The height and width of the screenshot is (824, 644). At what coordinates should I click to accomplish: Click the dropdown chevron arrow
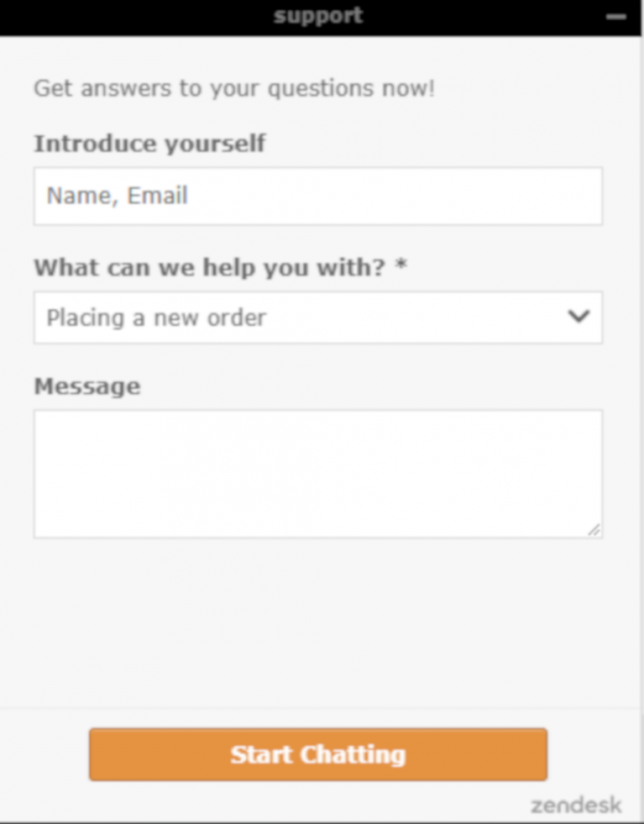[x=579, y=318]
